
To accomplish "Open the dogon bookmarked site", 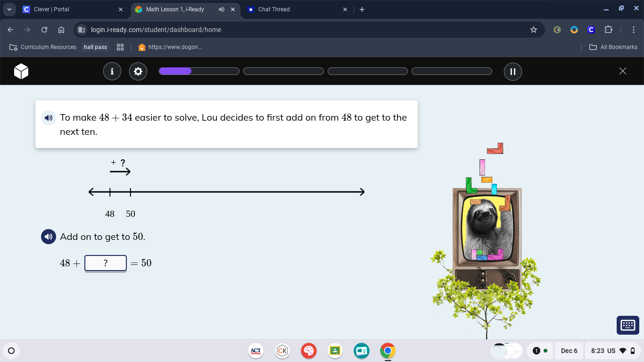I will (170, 47).
